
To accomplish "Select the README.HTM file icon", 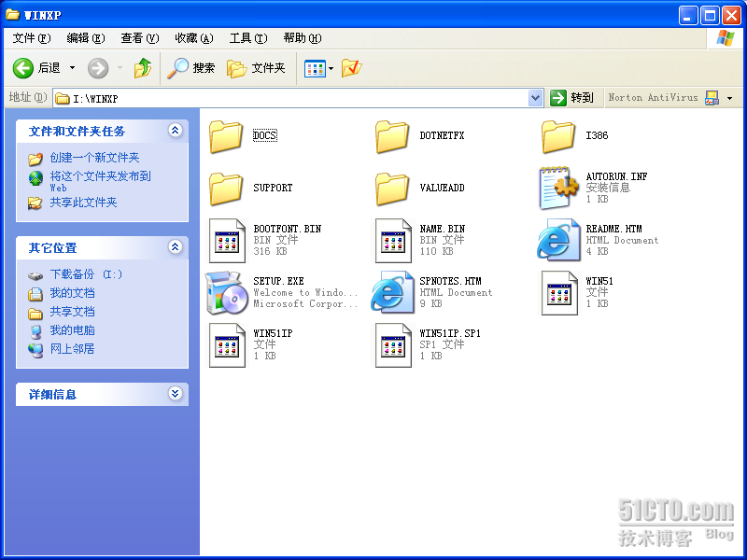I will tap(558, 240).
